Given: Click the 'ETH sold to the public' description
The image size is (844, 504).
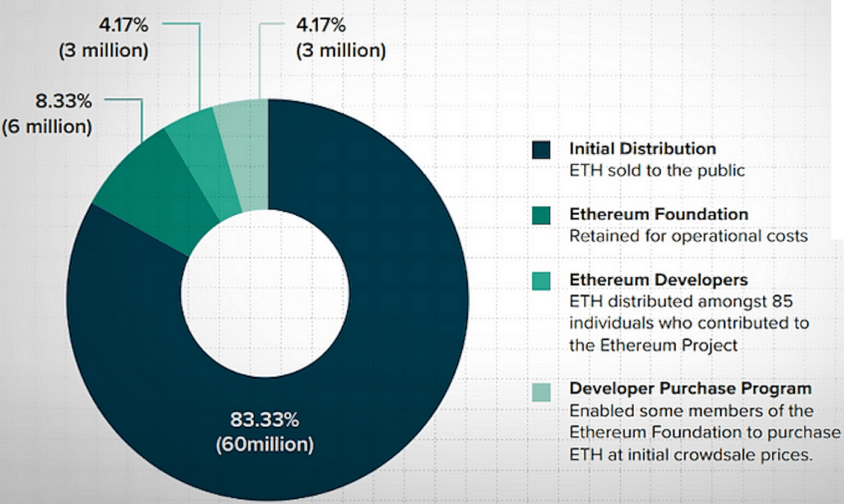Looking at the screenshot, I should pyautogui.click(x=657, y=171).
